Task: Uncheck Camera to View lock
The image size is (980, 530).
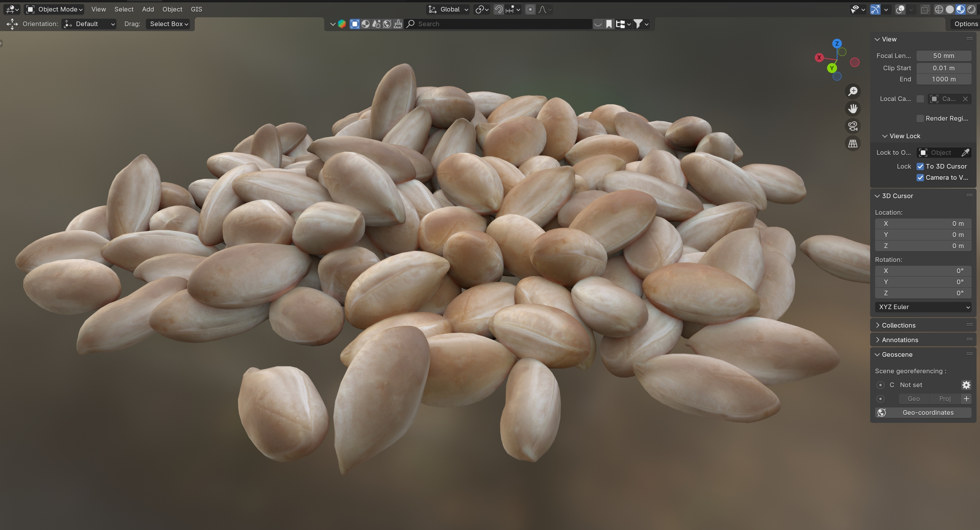Action: 920,177
